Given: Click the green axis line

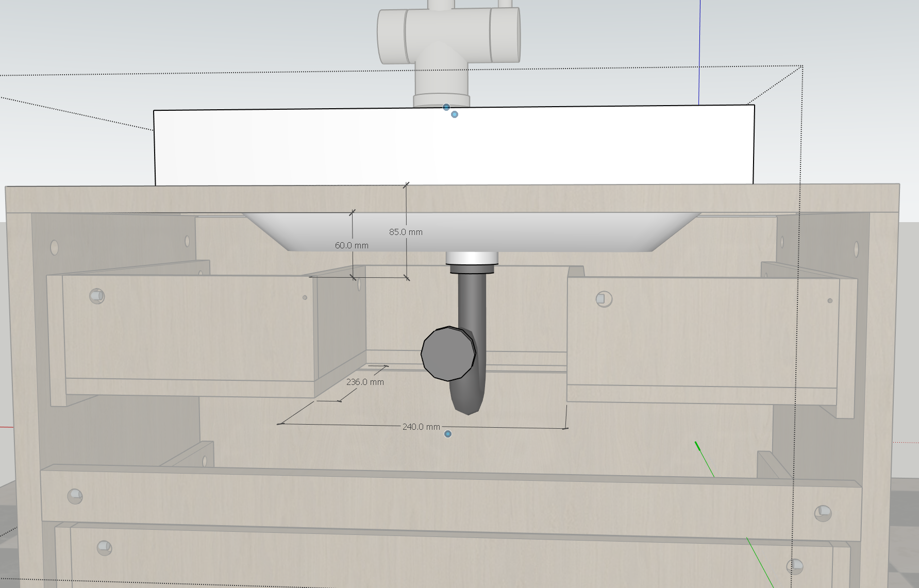Looking at the screenshot, I should [705, 459].
